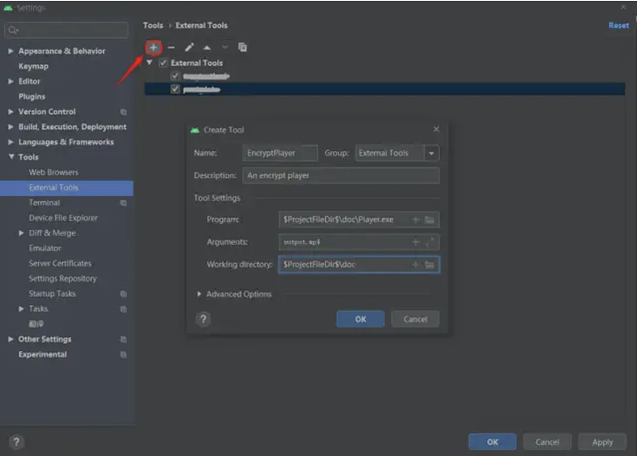The image size is (637, 456).
Task: Select the highlighted tool row
Action: 385,89
